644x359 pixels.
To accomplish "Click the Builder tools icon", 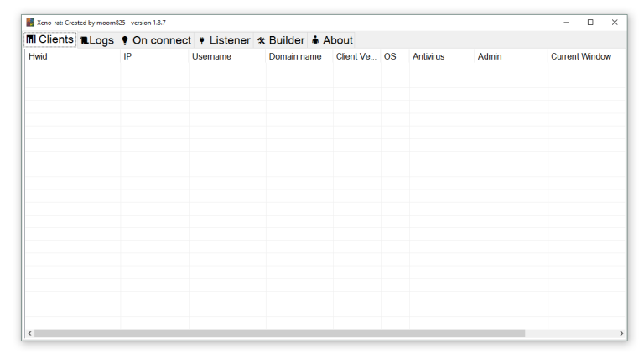I will point(261,40).
